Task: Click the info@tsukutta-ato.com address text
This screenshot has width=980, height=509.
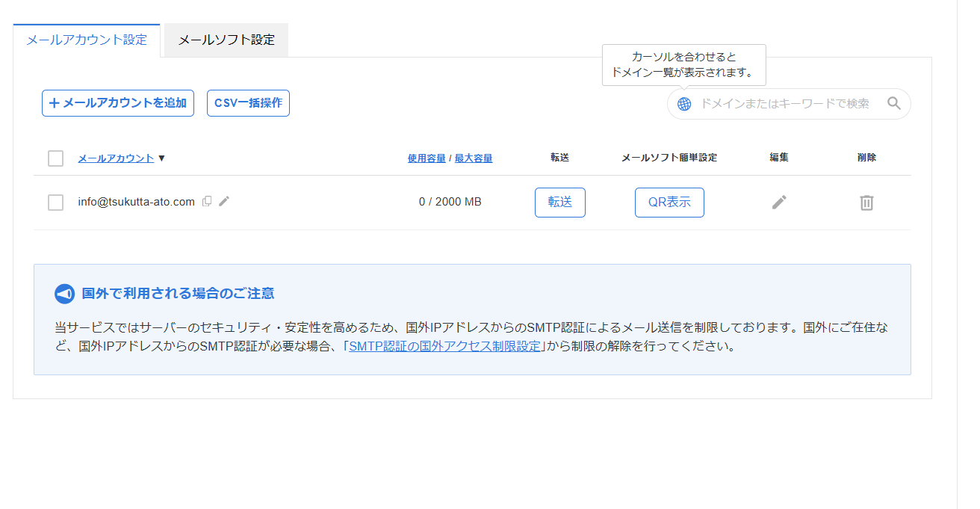Action: 136,202
